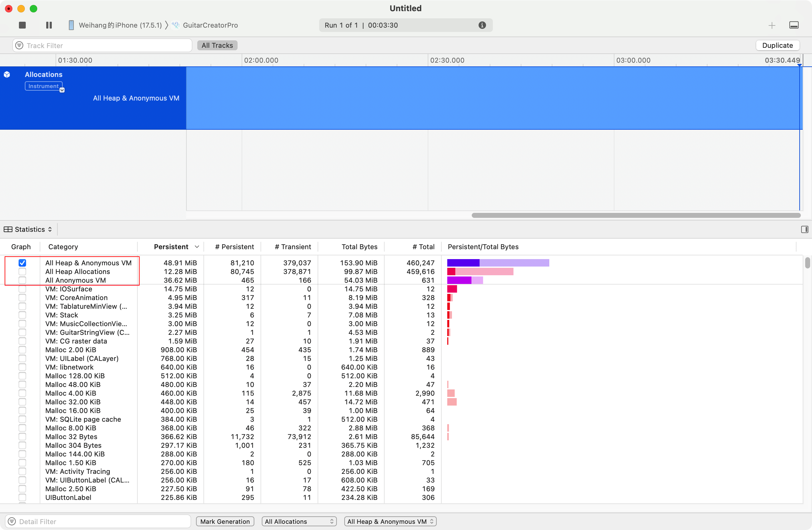Viewport: 812px width, 530px height.
Task: Click the GuitarCreatorPro app icon
Action: coord(176,25)
